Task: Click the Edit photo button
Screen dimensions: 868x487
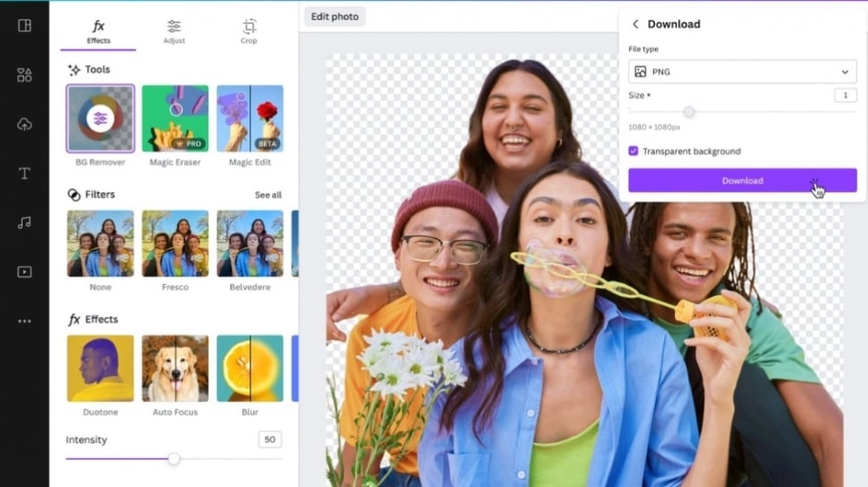Action: 335,17
